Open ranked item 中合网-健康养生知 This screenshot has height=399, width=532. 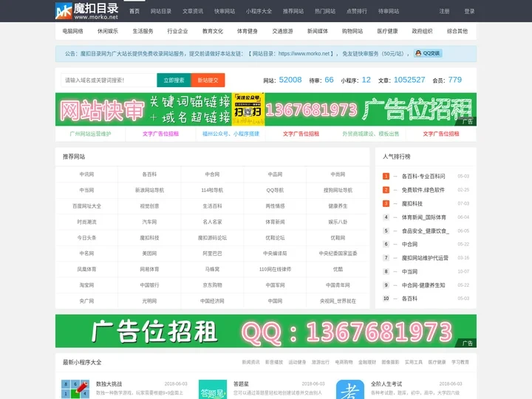(x=423, y=285)
